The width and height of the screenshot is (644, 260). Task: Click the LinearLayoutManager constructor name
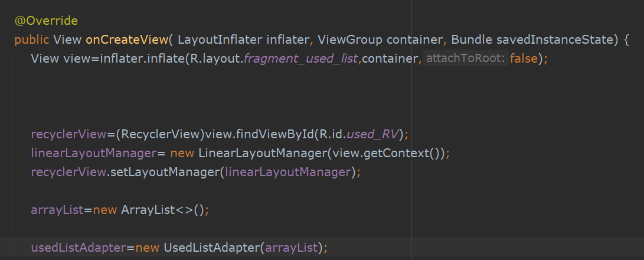point(263,154)
